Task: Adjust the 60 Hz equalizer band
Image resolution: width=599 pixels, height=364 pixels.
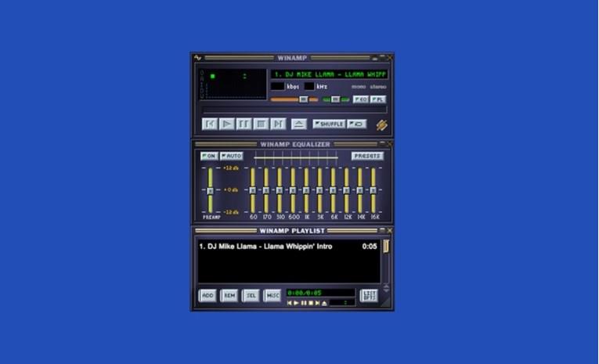Action: coord(252,190)
